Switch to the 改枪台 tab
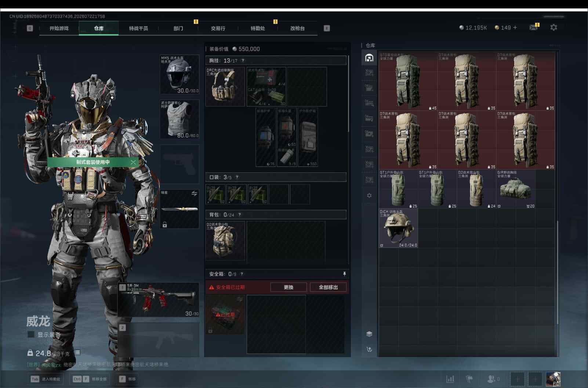 297,28
